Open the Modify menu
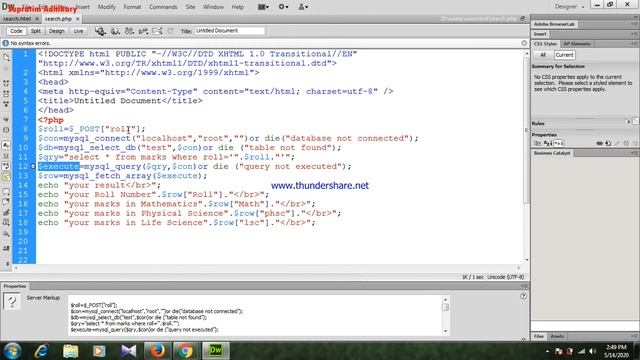640x360 pixels. pyautogui.click(x=107, y=7)
